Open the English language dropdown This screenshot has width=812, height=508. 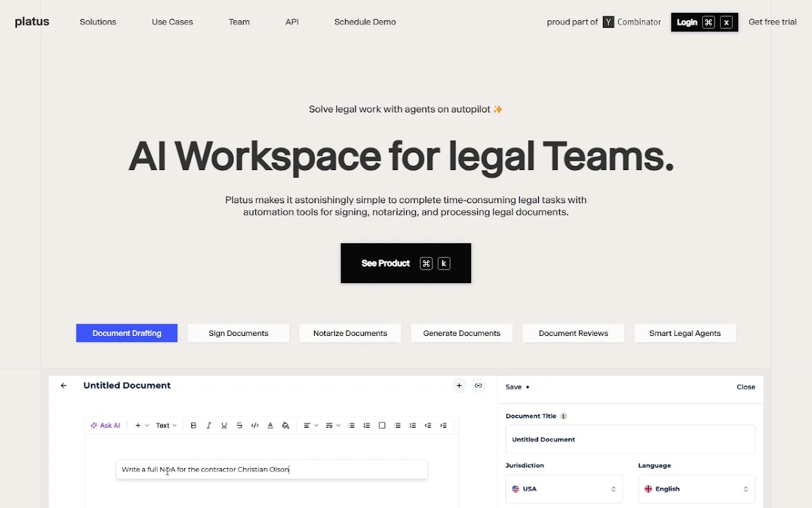pos(696,489)
